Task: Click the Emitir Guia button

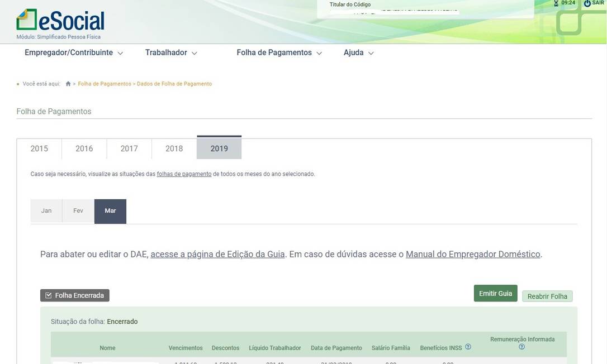Action: coord(495,294)
